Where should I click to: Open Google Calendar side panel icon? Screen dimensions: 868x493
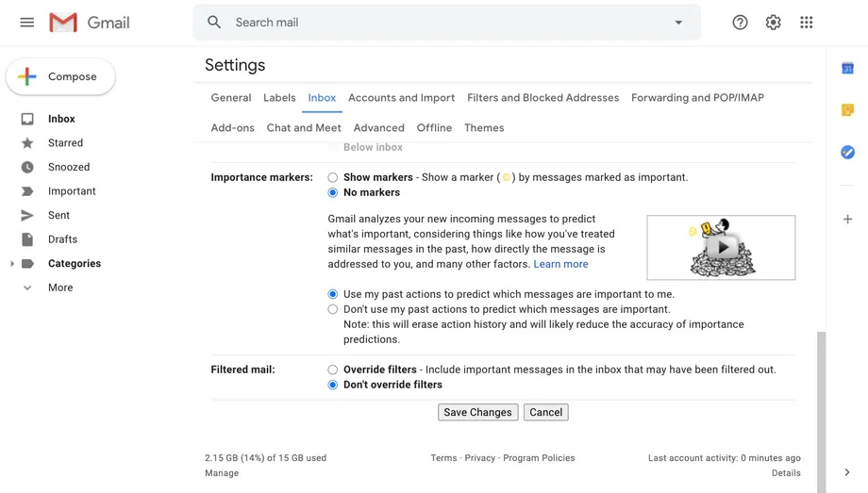[x=847, y=68]
